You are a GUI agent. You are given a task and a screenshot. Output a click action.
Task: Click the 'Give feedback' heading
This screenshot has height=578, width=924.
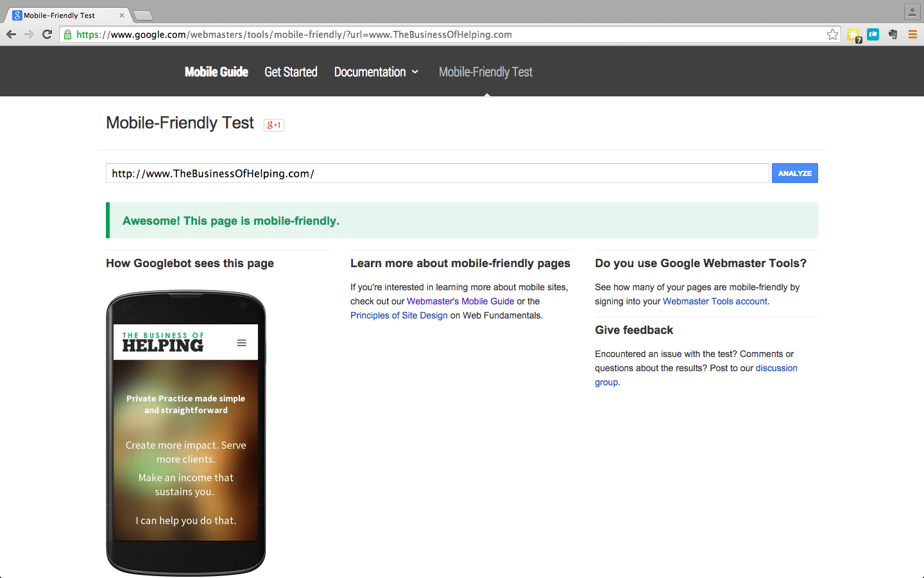634,330
